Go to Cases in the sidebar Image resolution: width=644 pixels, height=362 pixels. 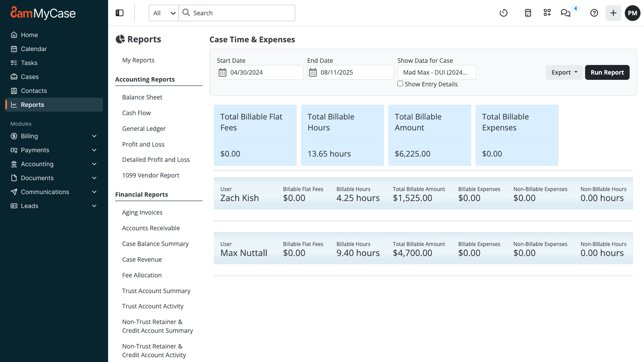coord(30,77)
